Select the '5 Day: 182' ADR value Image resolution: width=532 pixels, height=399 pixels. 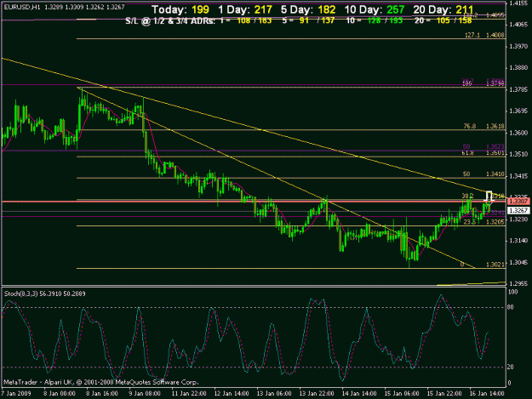click(x=308, y=9)
